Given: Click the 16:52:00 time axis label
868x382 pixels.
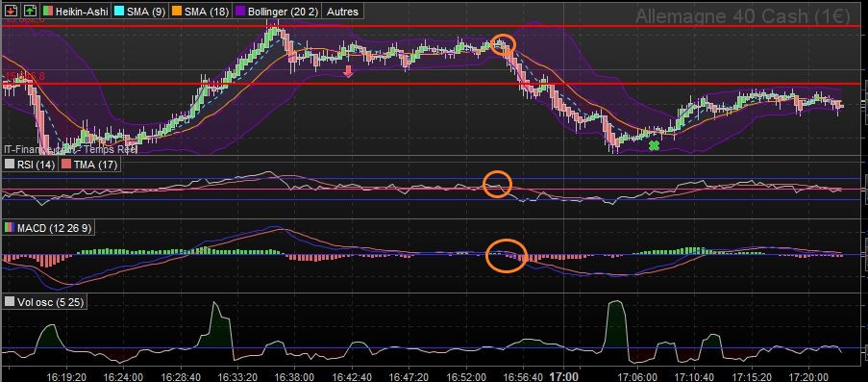Looking at the screenshot, I should pyautogui.click(x=465, y=377).
